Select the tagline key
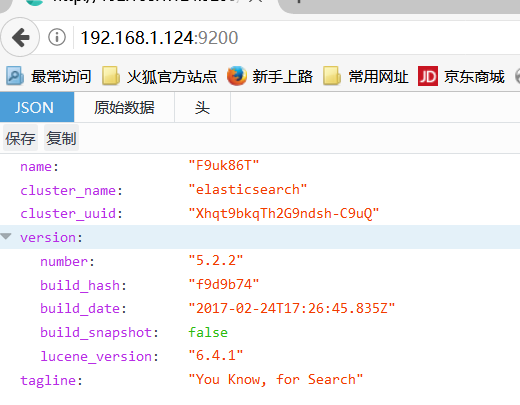The width and height of the screenshot is (520, 405). click(51, 380)
